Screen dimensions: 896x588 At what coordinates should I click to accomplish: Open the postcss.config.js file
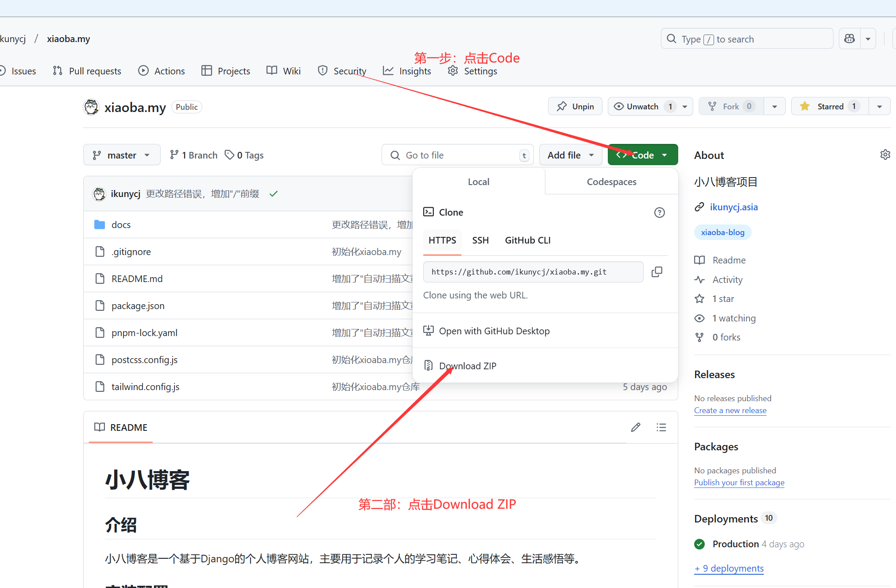coord(144,360)
